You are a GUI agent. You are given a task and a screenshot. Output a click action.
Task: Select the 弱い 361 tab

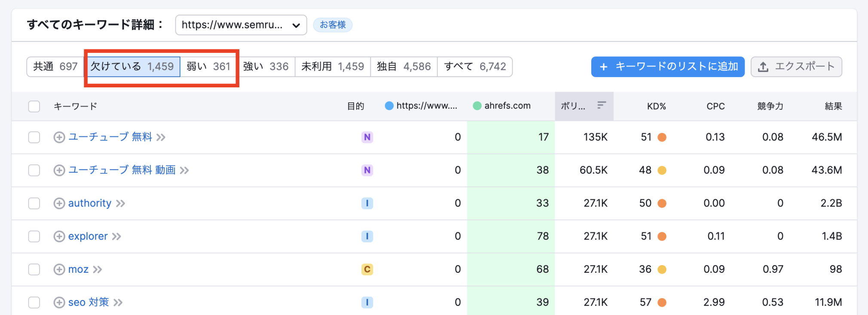pos(208,67)
